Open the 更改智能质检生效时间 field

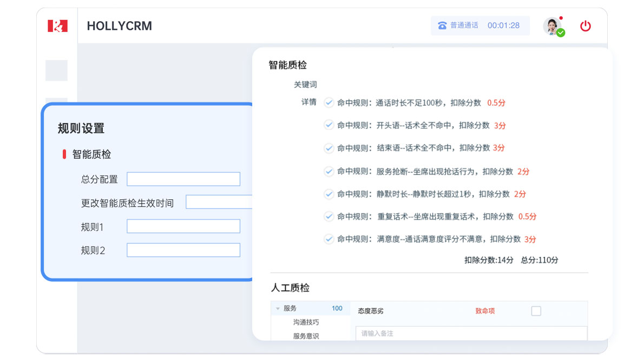219,202
